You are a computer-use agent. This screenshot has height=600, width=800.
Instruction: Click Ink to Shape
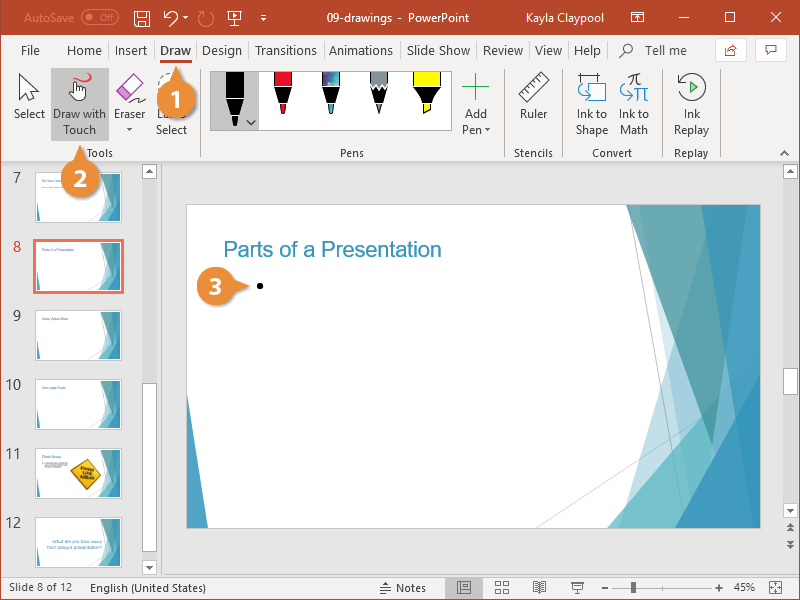[591, 104]
